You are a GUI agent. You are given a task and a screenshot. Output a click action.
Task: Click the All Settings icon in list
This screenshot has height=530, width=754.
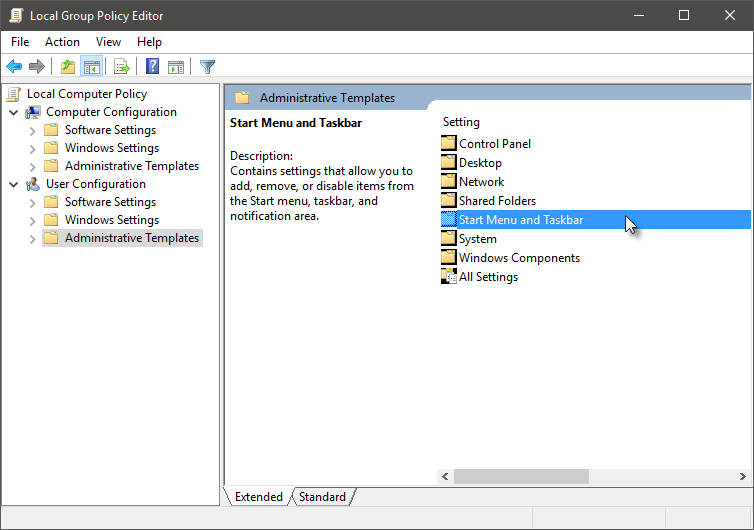point(449,277)
